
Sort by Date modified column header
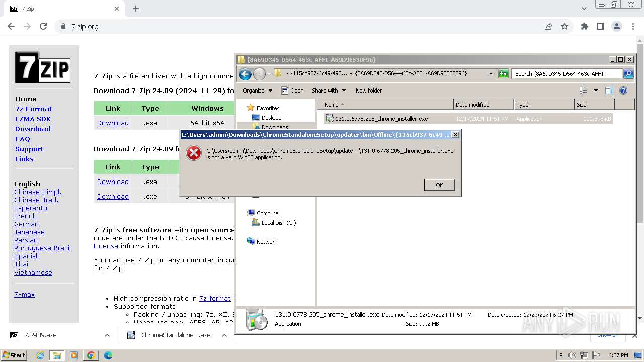click(484, 105)
